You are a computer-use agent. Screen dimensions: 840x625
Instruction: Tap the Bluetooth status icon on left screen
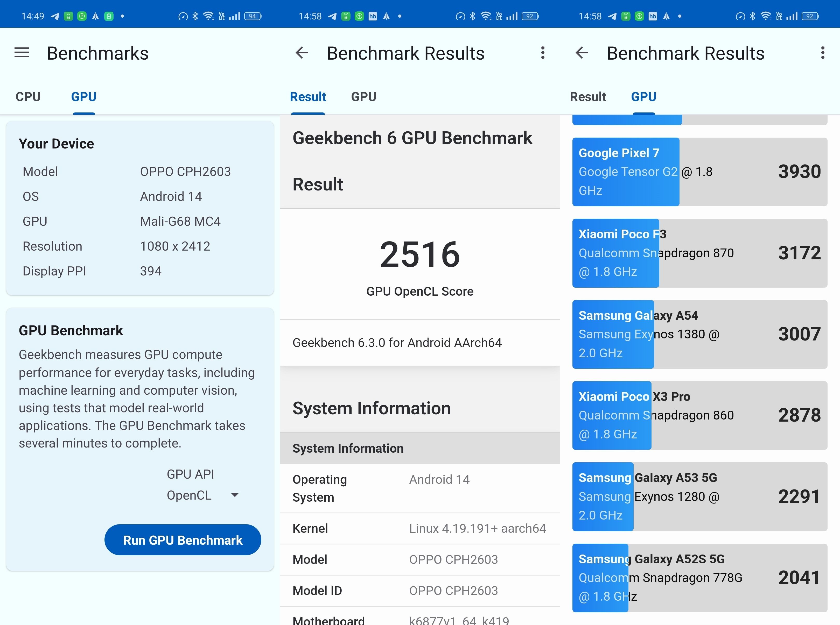[195, 16]
